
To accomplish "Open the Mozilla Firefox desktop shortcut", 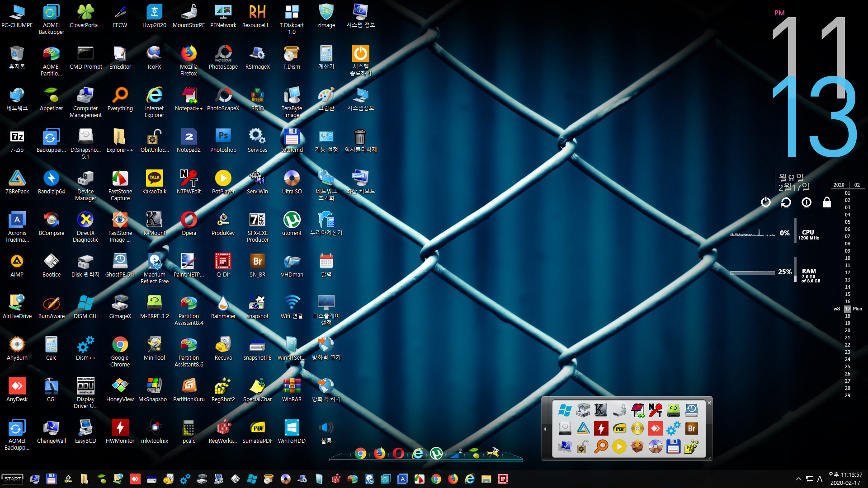I will [x=189, y=61].
